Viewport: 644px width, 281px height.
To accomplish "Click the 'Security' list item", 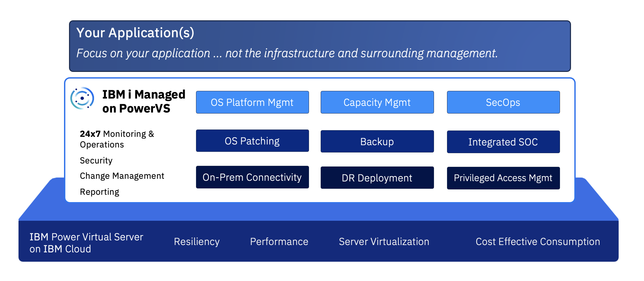I will (x=96, y=160).
